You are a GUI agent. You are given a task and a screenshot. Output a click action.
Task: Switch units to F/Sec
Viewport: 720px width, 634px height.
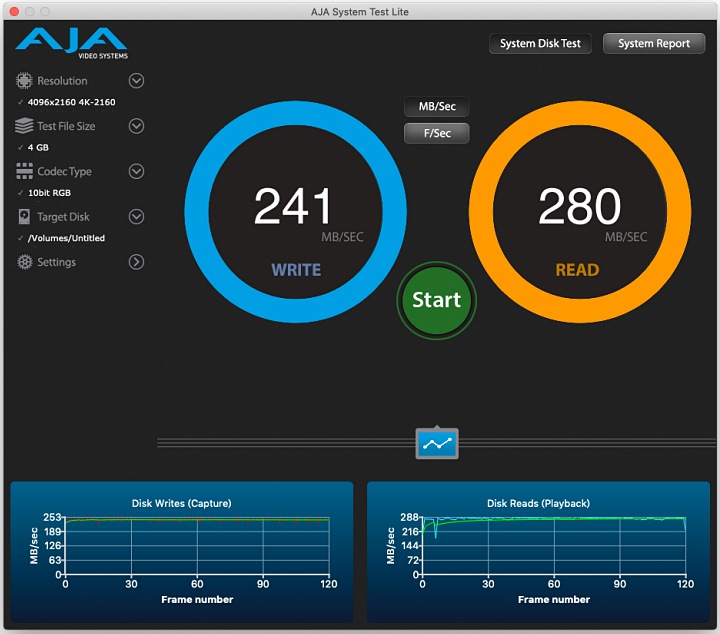coord(437,133)
